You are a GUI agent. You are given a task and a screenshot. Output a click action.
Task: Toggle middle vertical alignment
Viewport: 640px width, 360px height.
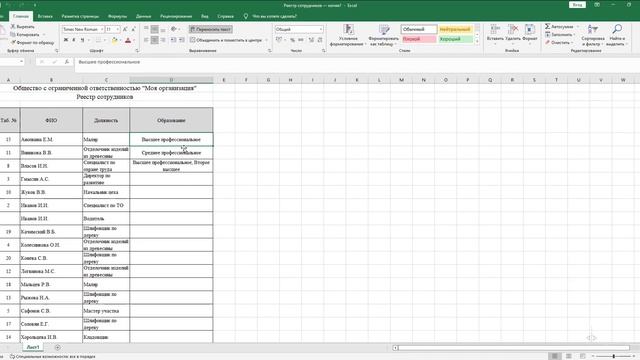154,29
